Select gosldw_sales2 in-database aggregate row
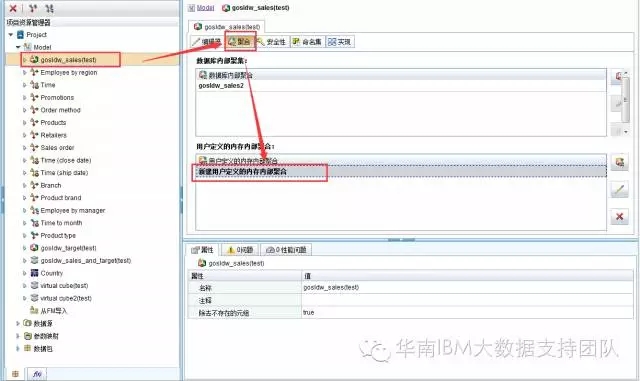Image resolution: width=640 pixels, height=381 pixels. tap(401, 85)
